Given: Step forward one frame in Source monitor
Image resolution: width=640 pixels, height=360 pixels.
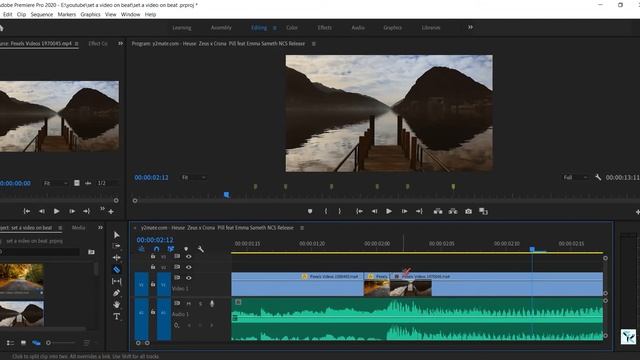Looking at the screenshot, I should click(x=72, y=211).
